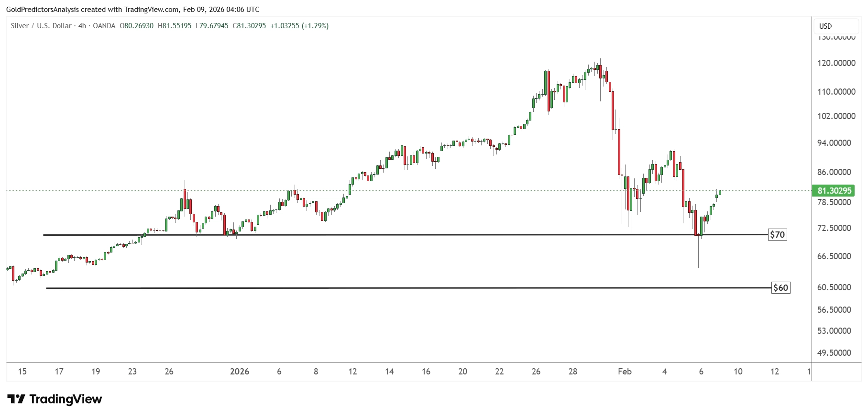The image size is (868, 417).
Task: Click the date 26 in January on time axis
Action: [x=536, y=372]
